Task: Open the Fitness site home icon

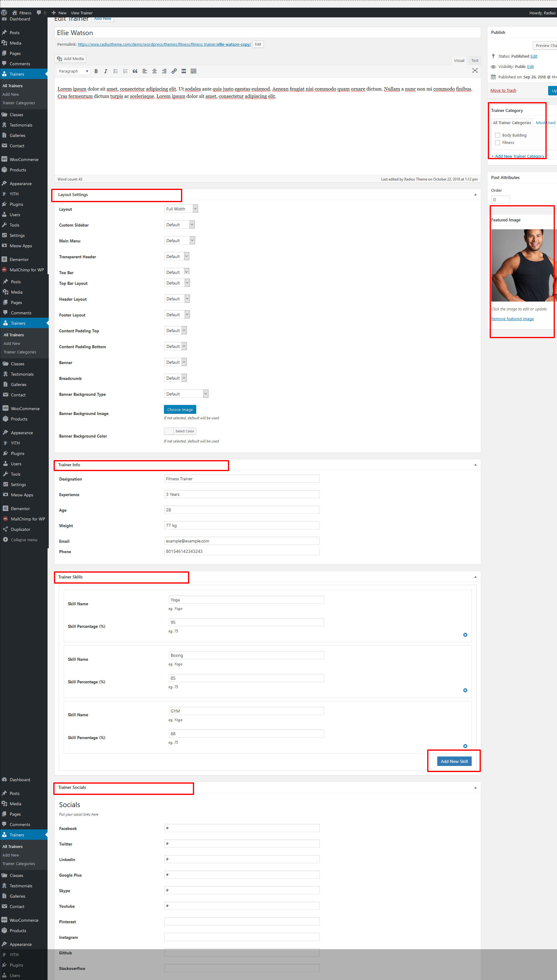Action: 15,13
